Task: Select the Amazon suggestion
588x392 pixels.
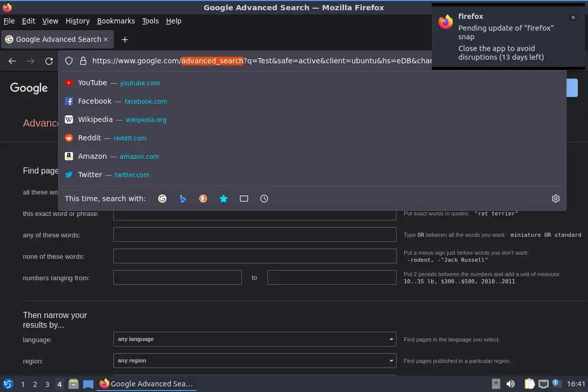Action: 312,156
